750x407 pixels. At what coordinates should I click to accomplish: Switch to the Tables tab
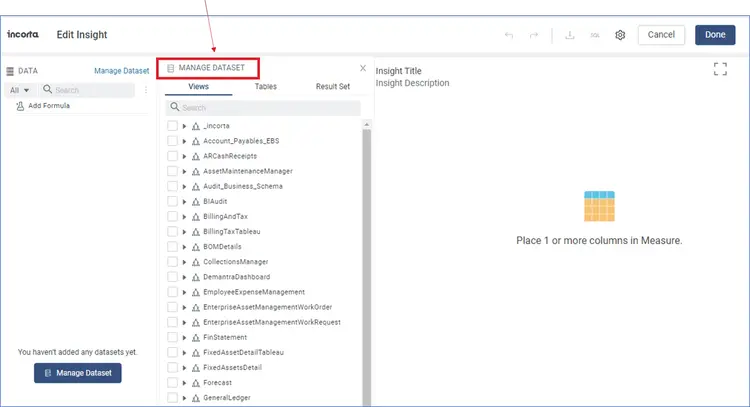click(x=265, y=87)
